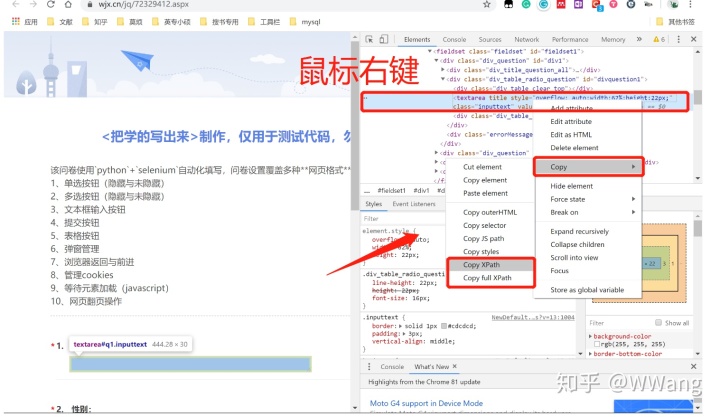Close the DevTools panel

click(x=694, y=39)
